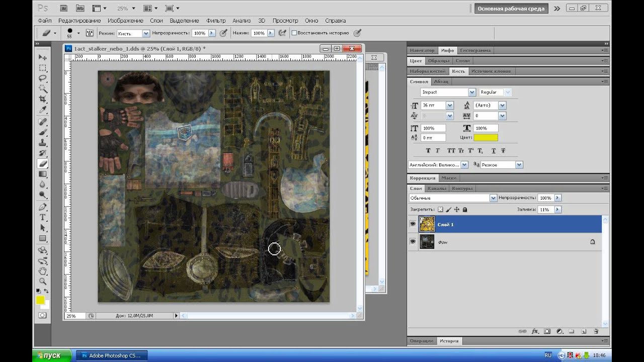Select the Rectangular Marquee tool
The height and width of the screenshot is (362, 644).
[x=43, y=68]
